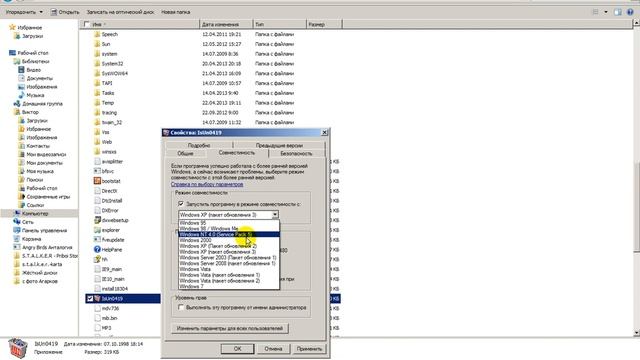Click the Домашняя группа icon
The height and width of the screenshot is (360, 640).
17,104
